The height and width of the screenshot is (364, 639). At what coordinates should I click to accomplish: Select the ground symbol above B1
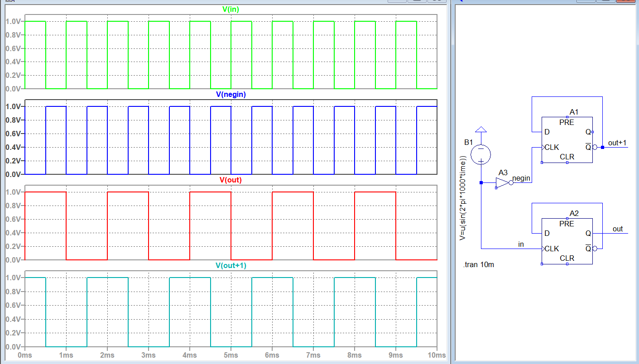coord(481,130)
